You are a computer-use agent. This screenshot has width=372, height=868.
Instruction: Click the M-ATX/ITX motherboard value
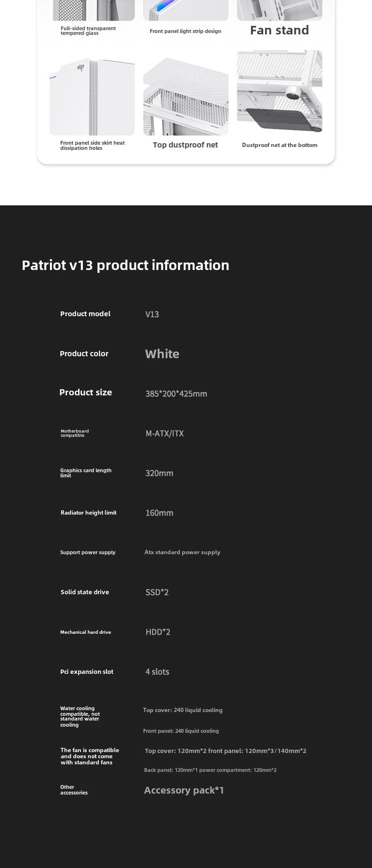[164, 434]
